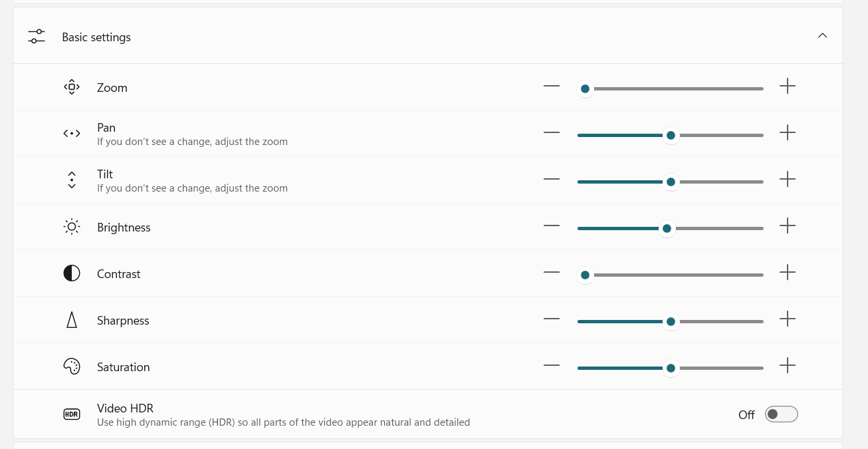Click the Basic settings sliders icon

(x=37, y=37)
